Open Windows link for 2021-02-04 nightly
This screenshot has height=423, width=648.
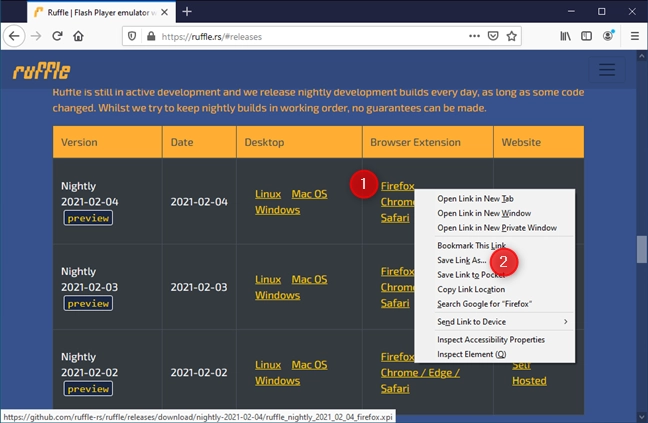277,210
